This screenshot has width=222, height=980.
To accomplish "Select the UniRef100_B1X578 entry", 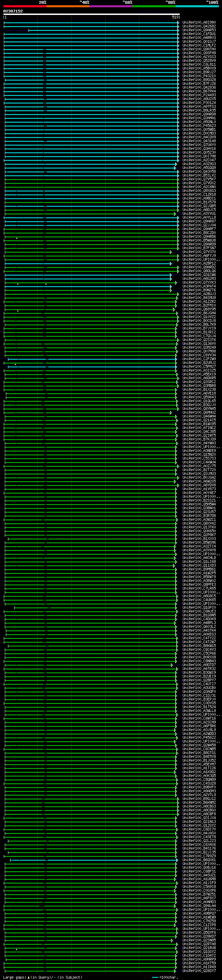I will (199, 202).
